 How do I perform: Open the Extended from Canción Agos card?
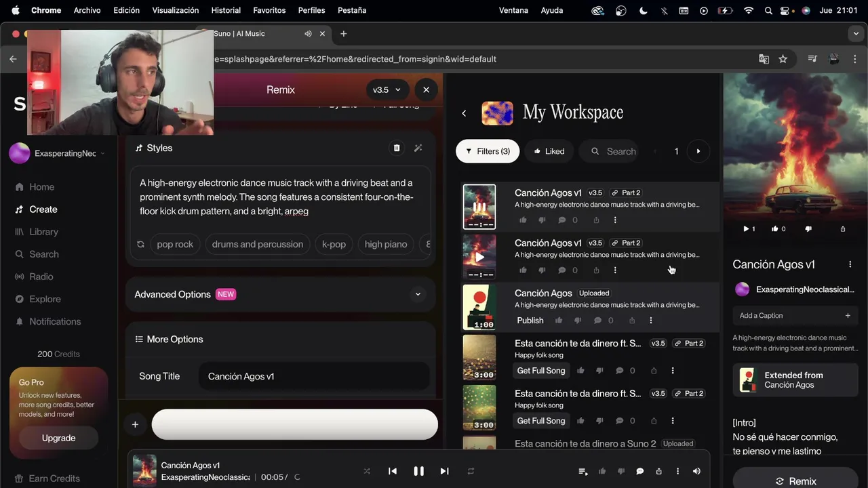[x=795, y=380]
